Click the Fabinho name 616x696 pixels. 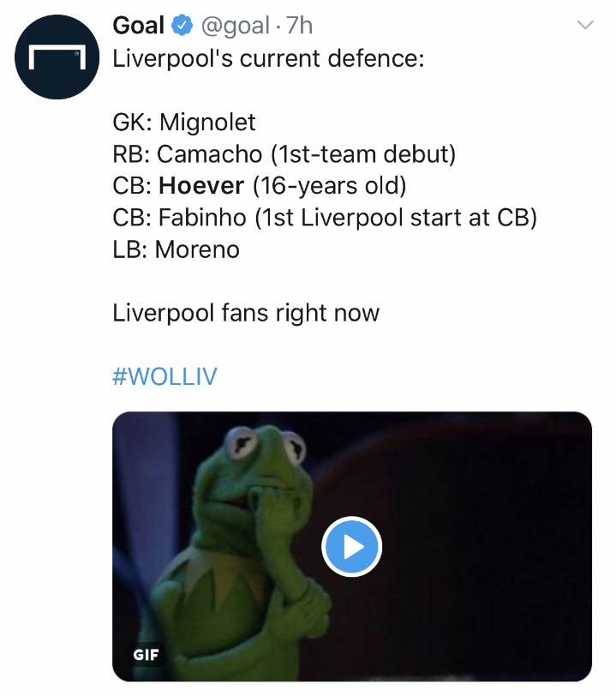(203, 218)
